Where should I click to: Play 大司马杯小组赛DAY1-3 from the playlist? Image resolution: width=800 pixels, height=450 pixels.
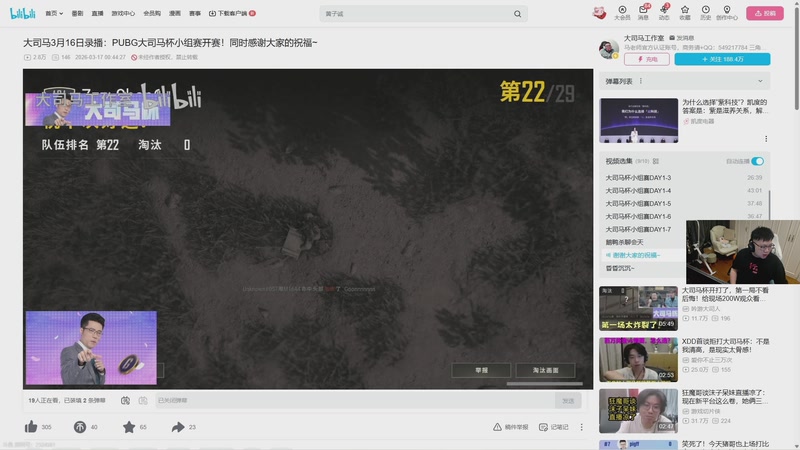pyautogui.click(x=684, y=178)
